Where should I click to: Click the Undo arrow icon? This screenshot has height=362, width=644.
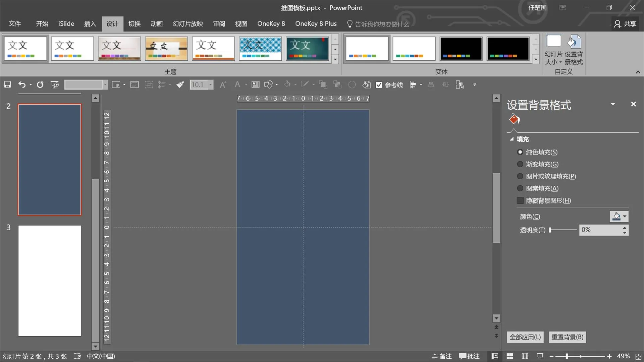pos(22,85)
